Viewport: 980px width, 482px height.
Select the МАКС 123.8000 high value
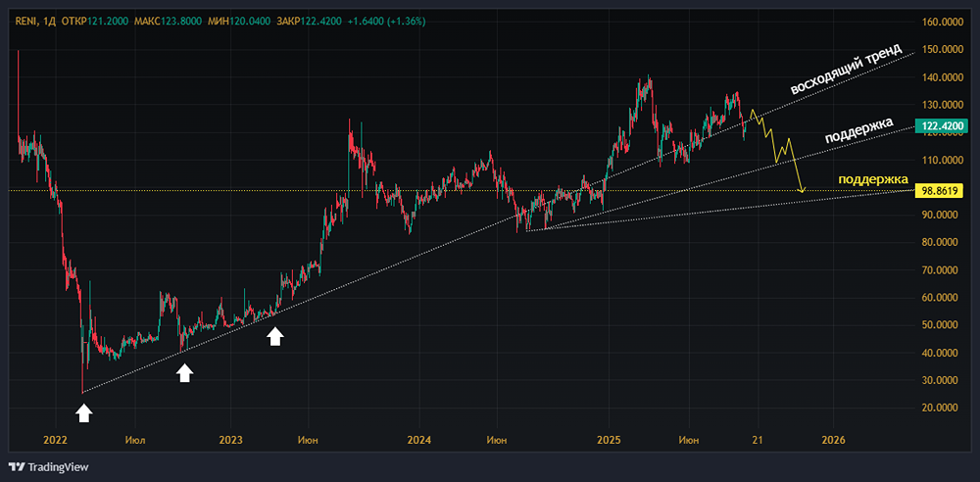click(x=168, y=22)
